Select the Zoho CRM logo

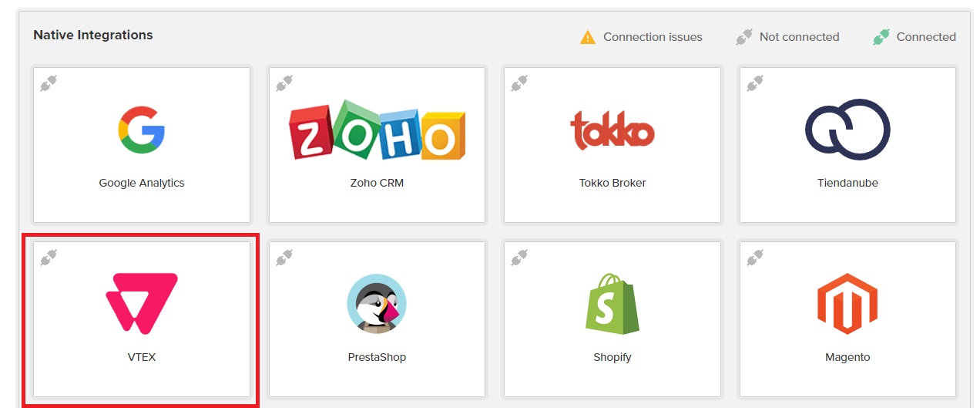coord(377,130)
